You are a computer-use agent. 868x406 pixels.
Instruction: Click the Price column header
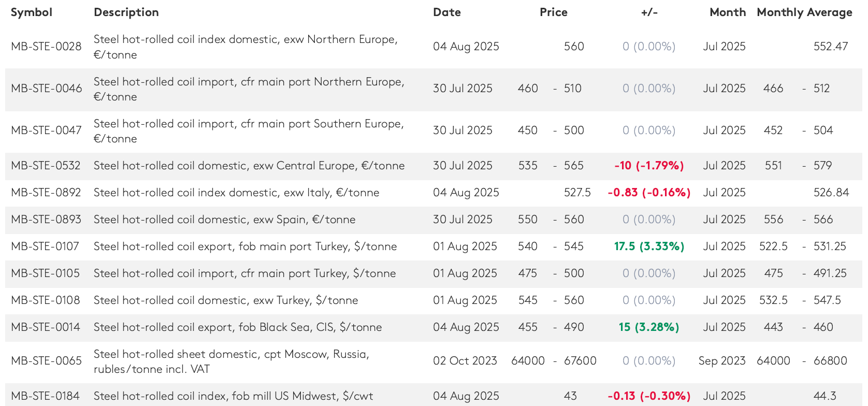click(x=554, y=12)
